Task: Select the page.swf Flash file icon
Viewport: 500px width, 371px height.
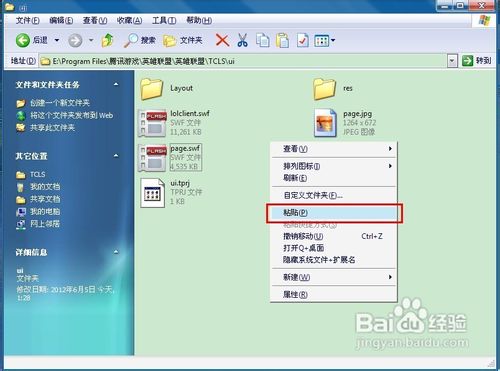Action: tap(152, 158)
